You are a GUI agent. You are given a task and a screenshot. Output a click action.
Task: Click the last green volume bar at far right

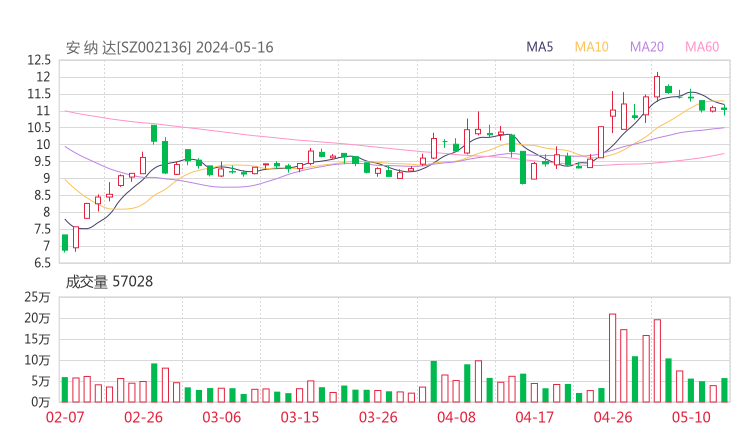point(724,390)
